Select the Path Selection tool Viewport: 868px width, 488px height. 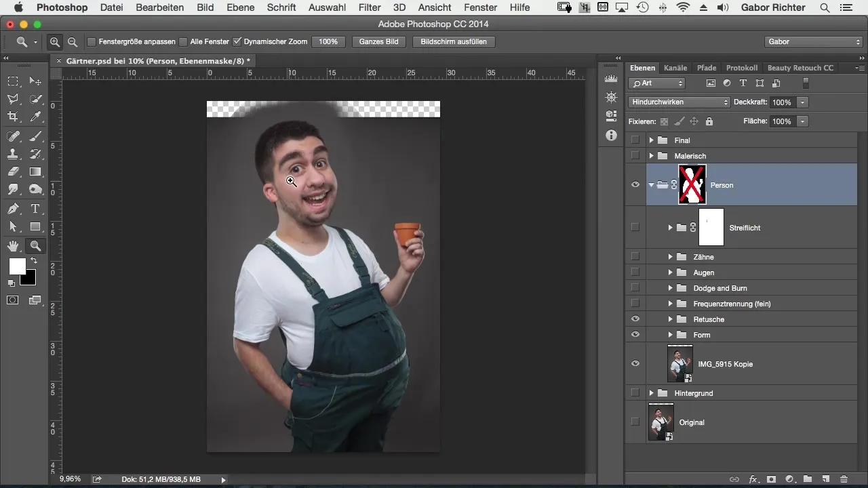click(13, 226)
